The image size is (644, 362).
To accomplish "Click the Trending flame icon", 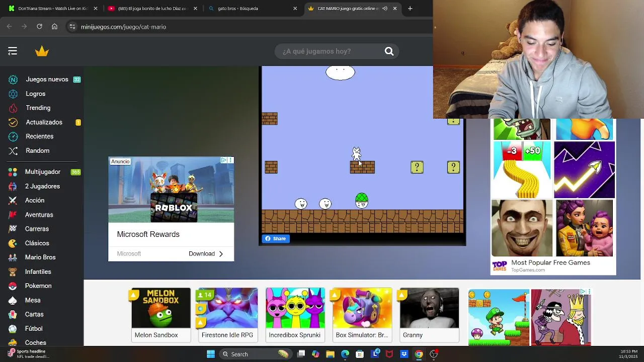I will click(13, 108).
